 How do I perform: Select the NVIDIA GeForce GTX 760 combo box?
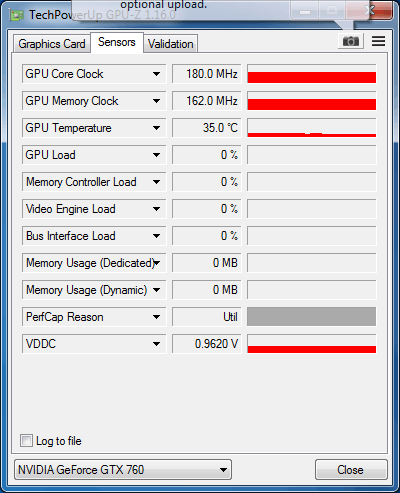tap(123, 470)
